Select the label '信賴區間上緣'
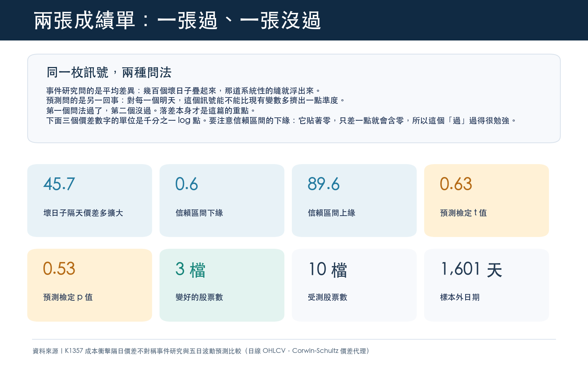This screenshot has width=588, height=368. [x=331, y=213]
